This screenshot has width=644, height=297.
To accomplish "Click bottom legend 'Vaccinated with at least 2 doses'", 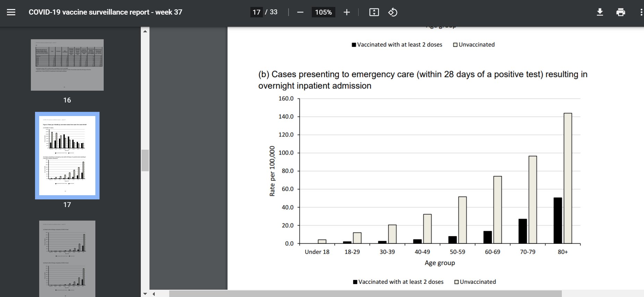I will click(398, 282).
